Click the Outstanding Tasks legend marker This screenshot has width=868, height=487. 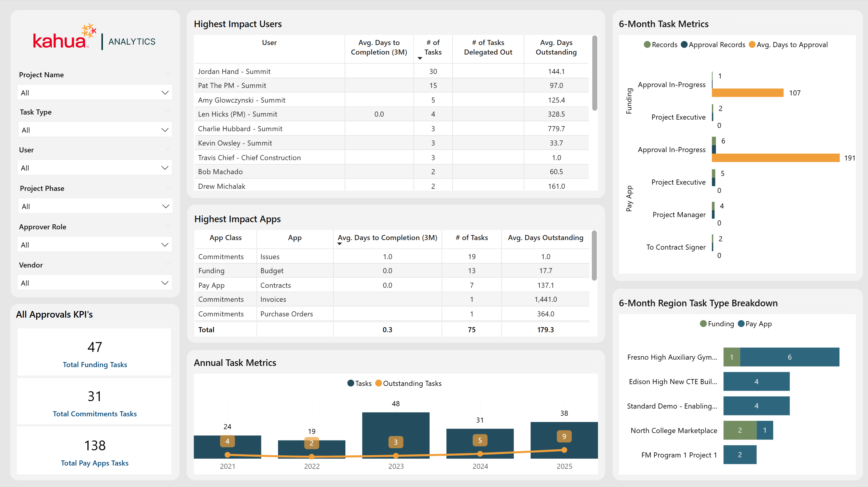378,383
